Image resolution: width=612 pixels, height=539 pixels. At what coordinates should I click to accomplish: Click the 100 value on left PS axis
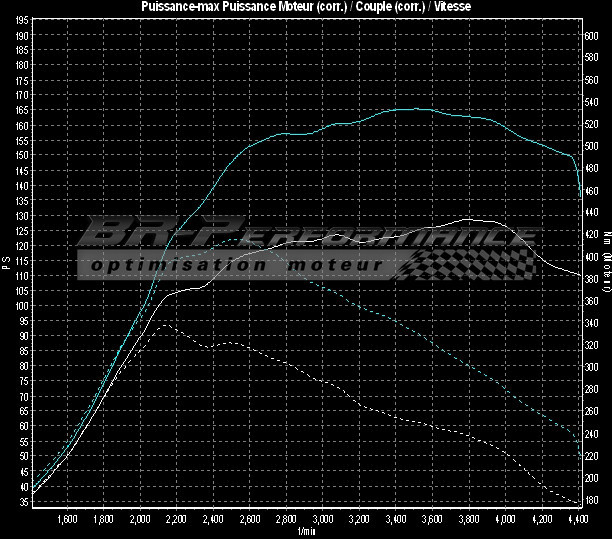22,306
